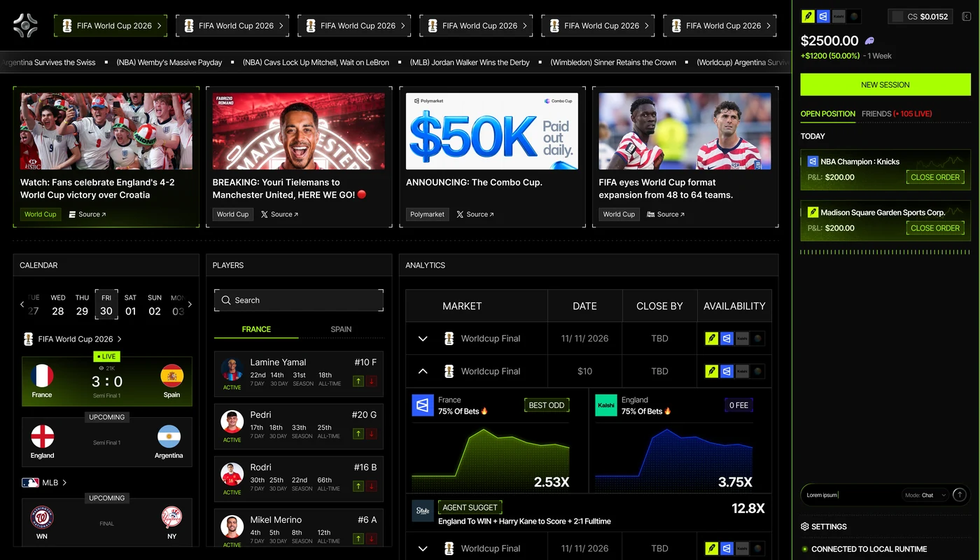Click the 12.8X agent suggestion multiplier
This screenshot has height=560, width=980.
coord(748,508)
